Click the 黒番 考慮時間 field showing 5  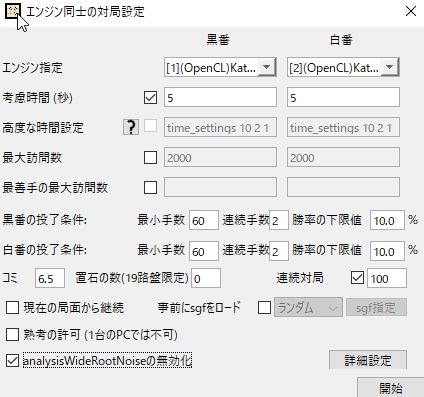220,97
